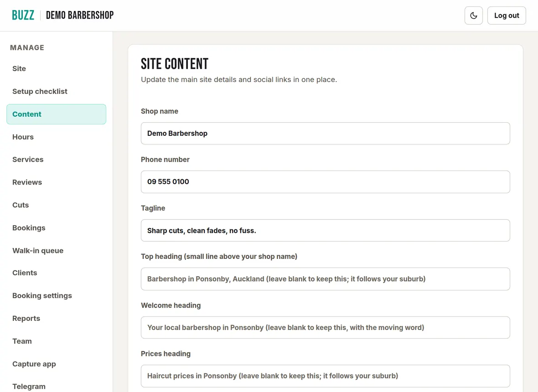This screenshot has width=538, height=392.
Task: Click the DEMO BARBERSHOP header title
Action: click(80, 15)
